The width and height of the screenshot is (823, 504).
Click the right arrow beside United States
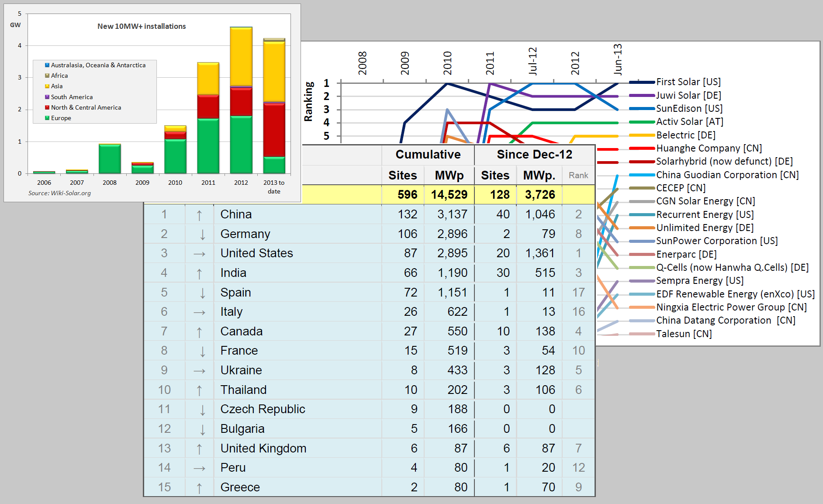(x=199, y=254)
